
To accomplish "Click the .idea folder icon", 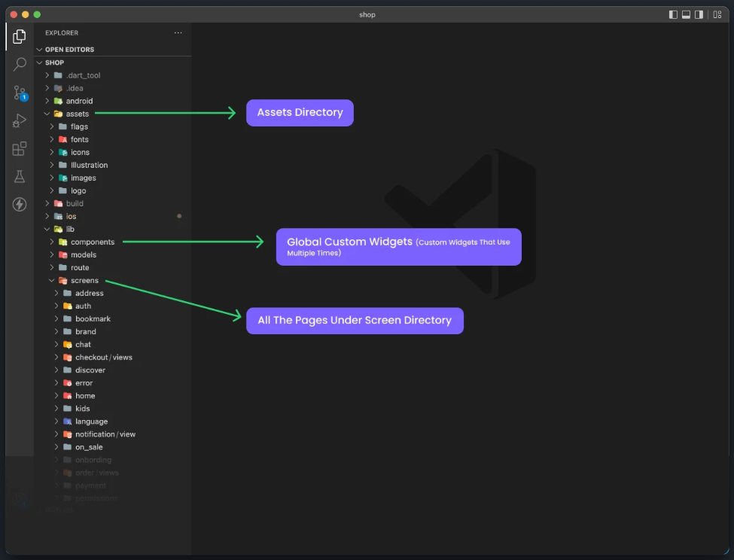I will [58, 88].
